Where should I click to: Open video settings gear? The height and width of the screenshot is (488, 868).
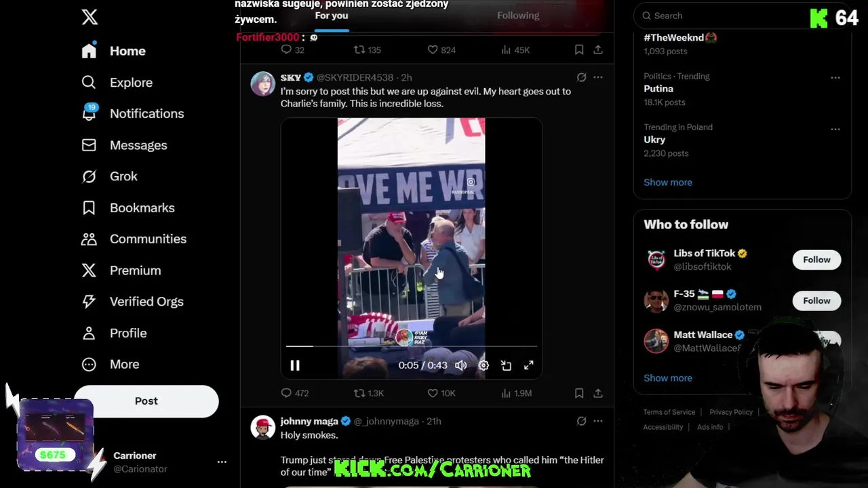pyautogui.click(x=484, y=365)
